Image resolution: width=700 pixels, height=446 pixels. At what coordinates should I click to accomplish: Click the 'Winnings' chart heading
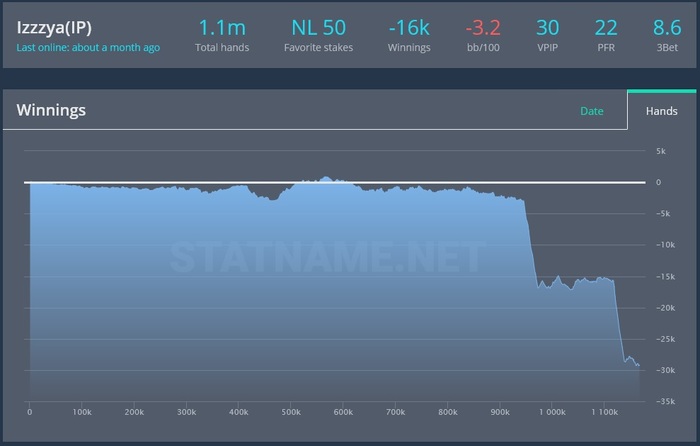coord(51,110)
